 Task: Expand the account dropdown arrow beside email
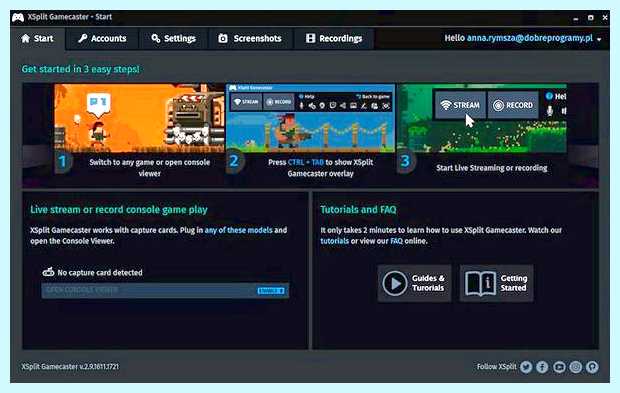pyautogui.click(x=599, y=39)
